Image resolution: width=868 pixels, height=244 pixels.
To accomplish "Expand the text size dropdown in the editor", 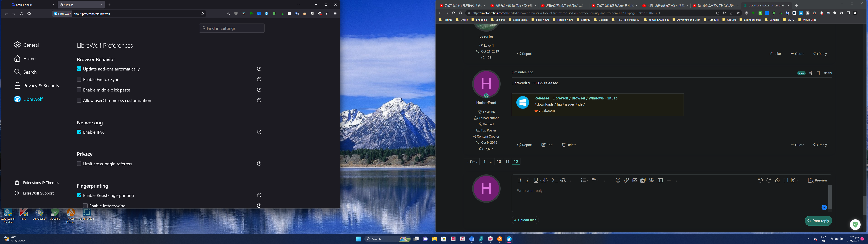I will click(545, 180).
